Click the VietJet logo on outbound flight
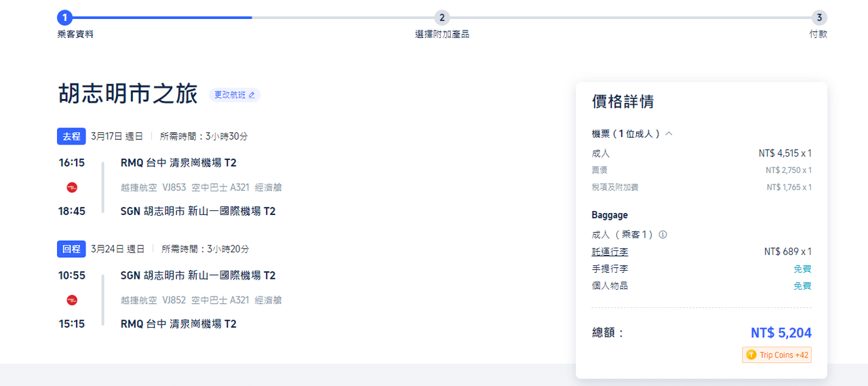This screenshot has width=868, height=386. click(x=72, y=187)
